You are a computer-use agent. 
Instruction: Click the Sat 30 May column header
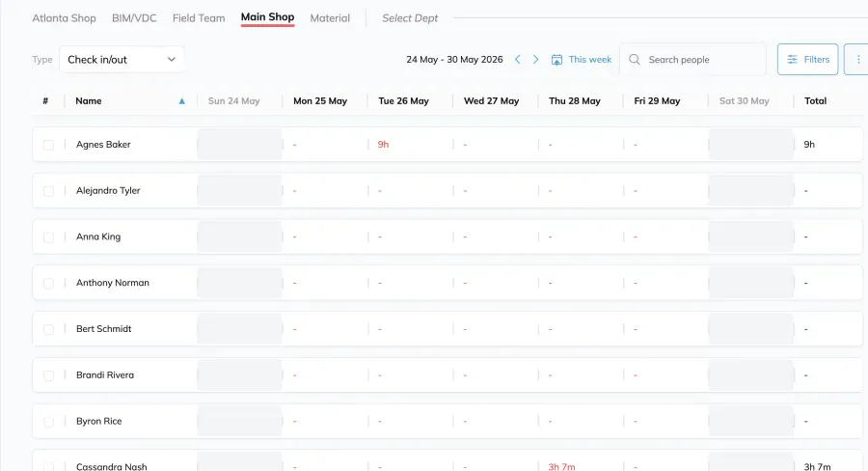744,100
